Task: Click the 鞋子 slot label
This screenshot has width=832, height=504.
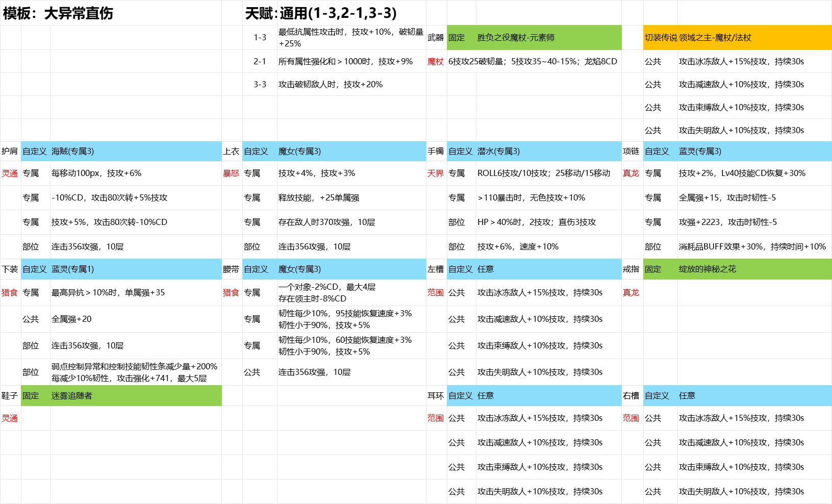Action: click(10, 396)
